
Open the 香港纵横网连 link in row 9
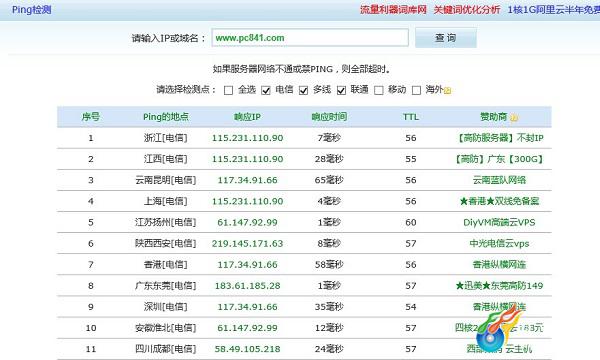pos(499,306)
